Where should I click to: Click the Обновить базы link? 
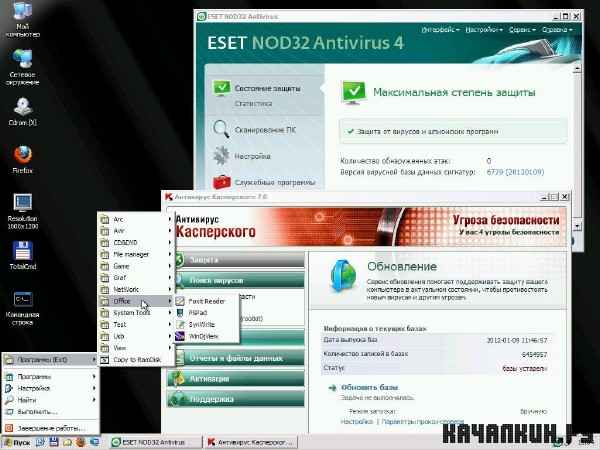(x=370, y=387)
